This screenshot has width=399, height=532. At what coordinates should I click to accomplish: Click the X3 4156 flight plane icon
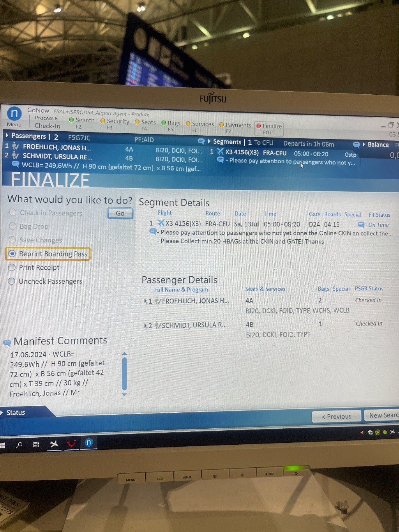pos(161,223)
